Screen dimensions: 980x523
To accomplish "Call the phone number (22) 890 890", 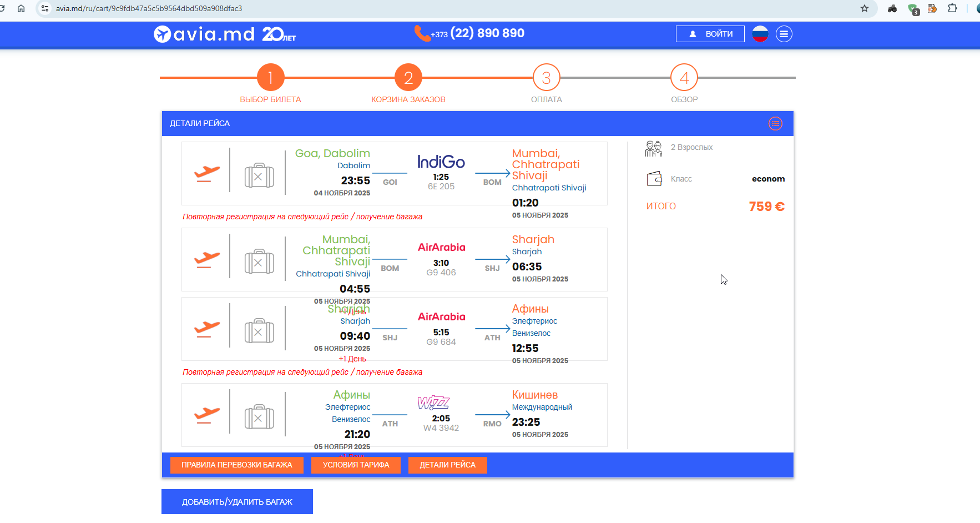I will pyautogui.click(x=487, y=33).
